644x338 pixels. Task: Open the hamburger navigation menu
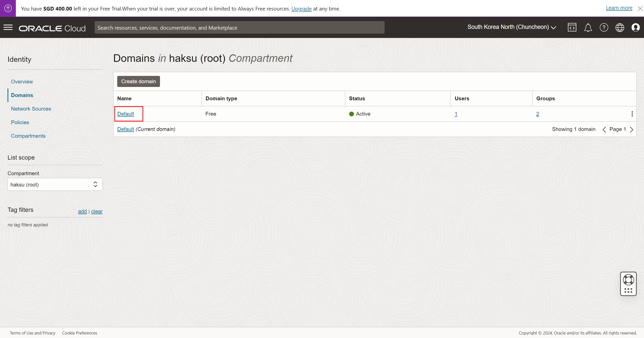pos(8,27)
